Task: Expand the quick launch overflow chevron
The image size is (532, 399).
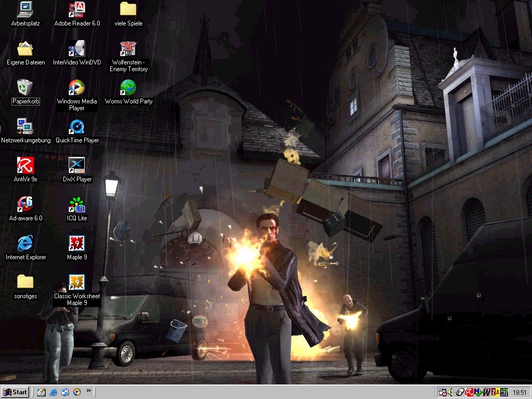Action: [88, 391]
